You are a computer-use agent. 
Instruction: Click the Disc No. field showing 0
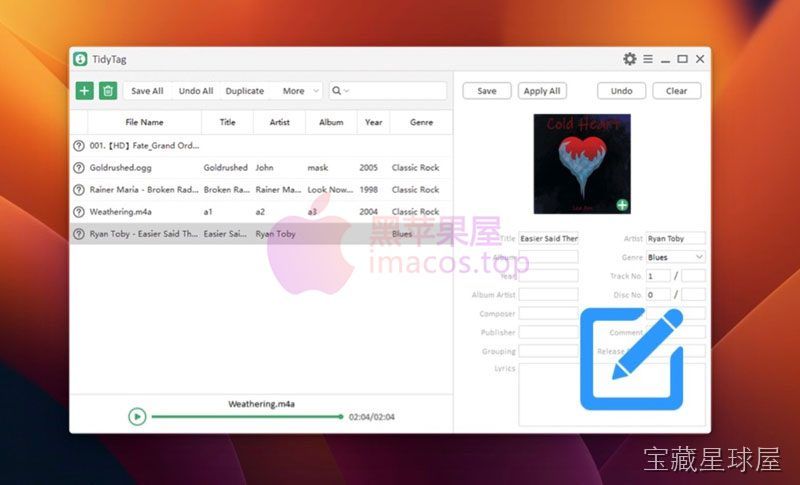658,294
